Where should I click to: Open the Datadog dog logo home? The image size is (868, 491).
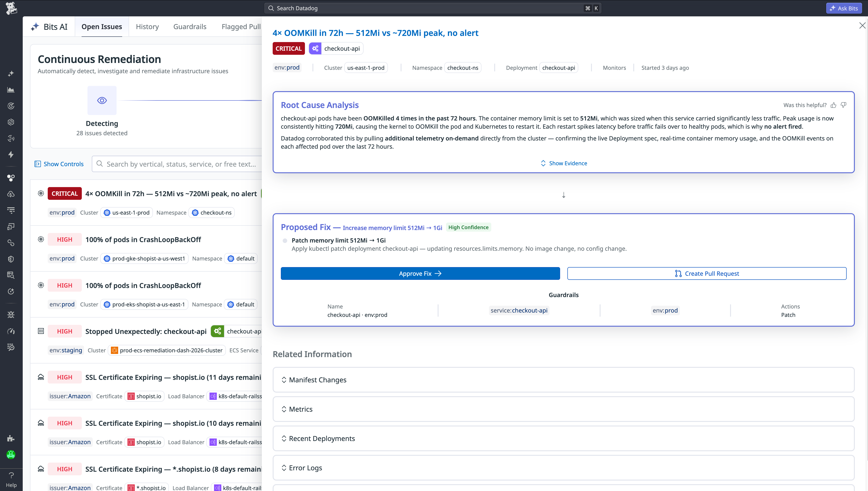tap(11, 8)
